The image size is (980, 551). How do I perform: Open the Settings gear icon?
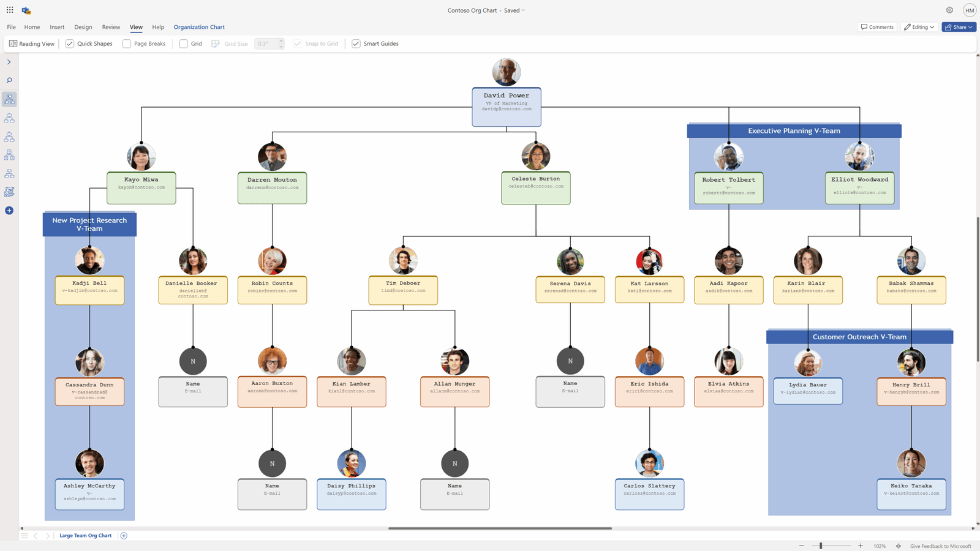tap(949, 10)
